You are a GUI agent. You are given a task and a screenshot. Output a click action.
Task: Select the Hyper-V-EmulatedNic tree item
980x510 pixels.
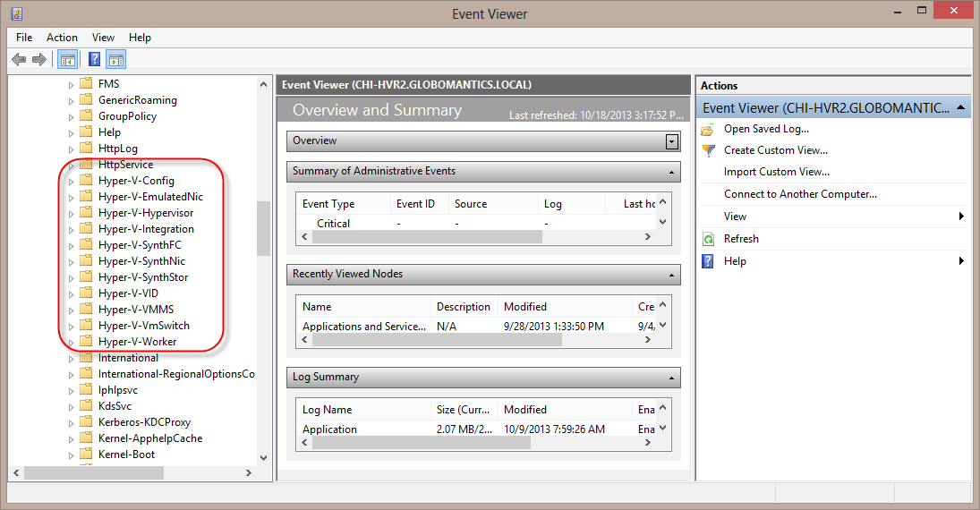tap(150, 196)
